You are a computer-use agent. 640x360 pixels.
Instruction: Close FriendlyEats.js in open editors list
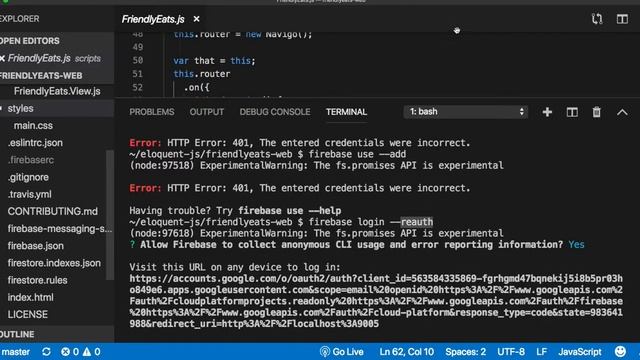[2, 58]
